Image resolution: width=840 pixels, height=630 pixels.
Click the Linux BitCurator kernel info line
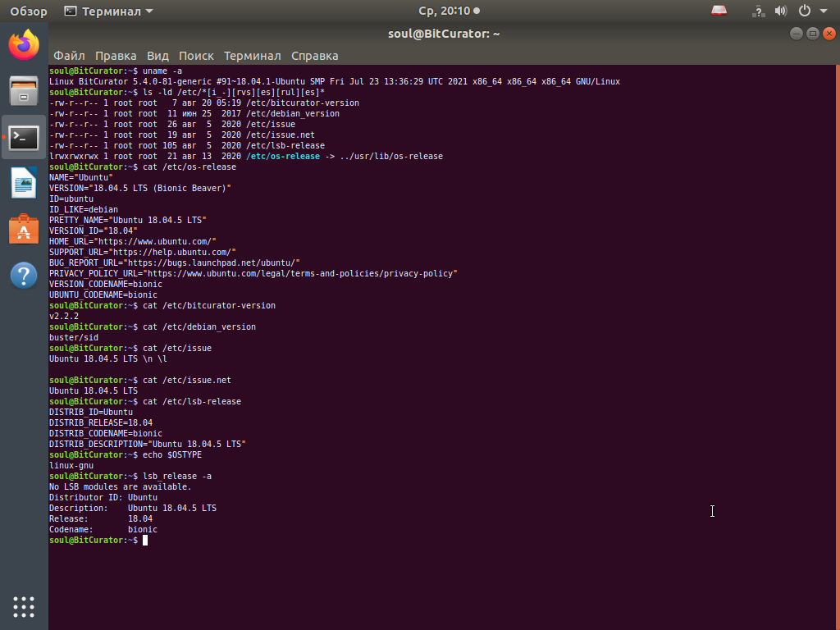(x=335, y=81)
